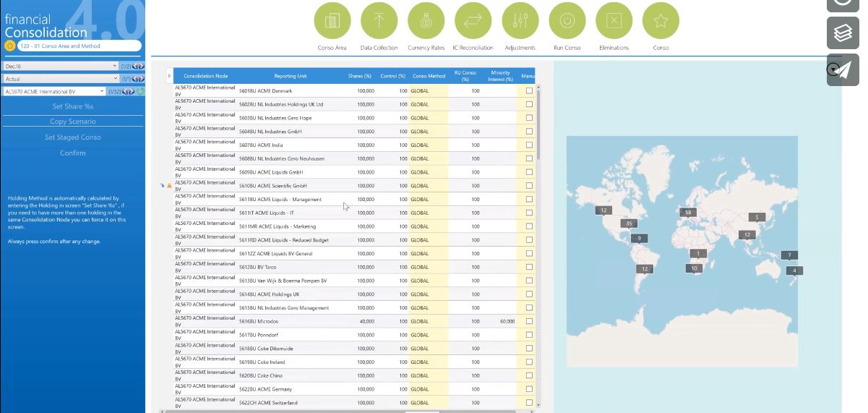The image size is (868, 413).
Task: Click the green refresh icon beside node selector
Action: coord(140,91)
